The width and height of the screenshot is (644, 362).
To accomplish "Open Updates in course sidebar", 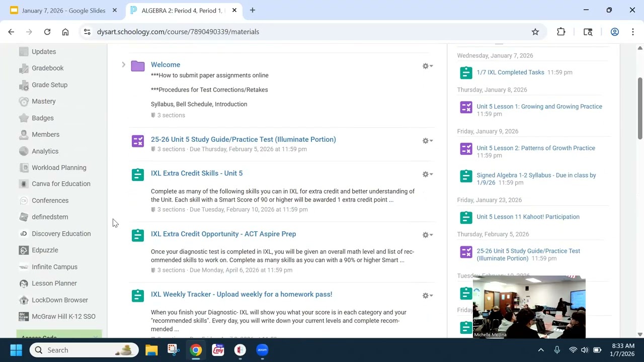I will (x=44, y=51).
